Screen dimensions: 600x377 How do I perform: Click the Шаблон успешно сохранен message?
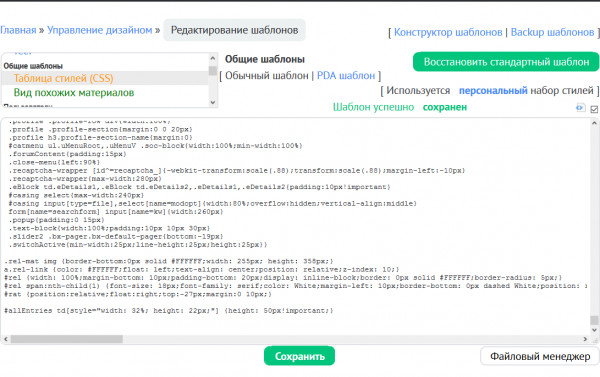pos(400,107)
